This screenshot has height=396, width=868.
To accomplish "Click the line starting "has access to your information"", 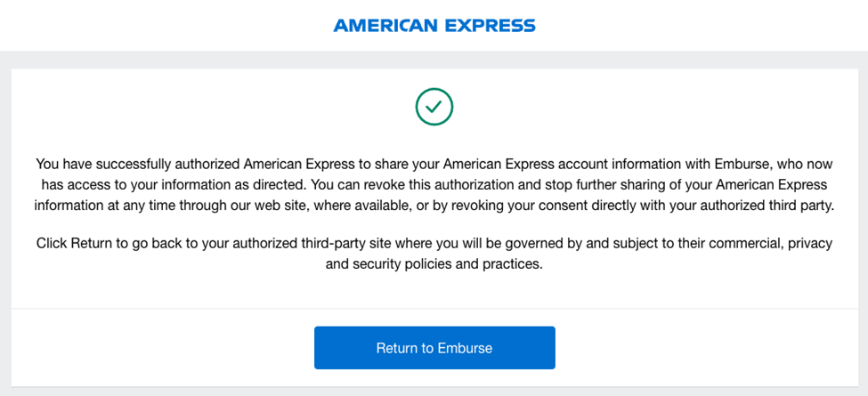I will pyautogui.click(x=434, y=184).
